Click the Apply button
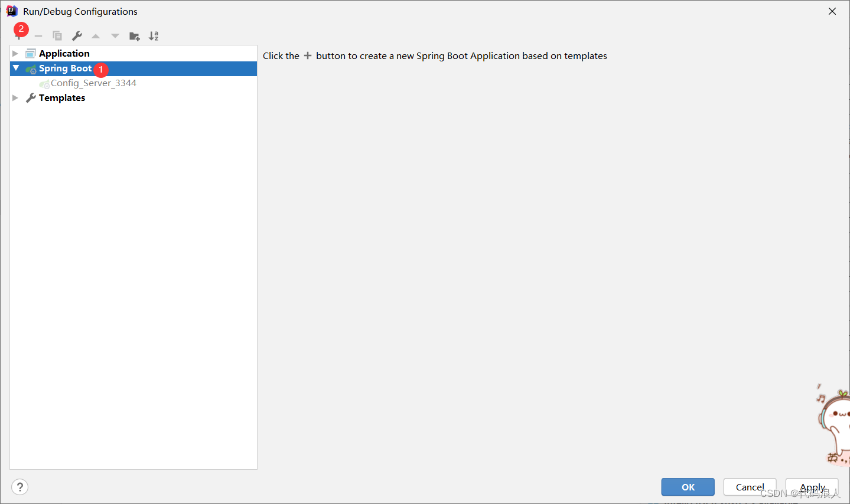The width and height of the screenshot is (850, 504). (812, 487)
